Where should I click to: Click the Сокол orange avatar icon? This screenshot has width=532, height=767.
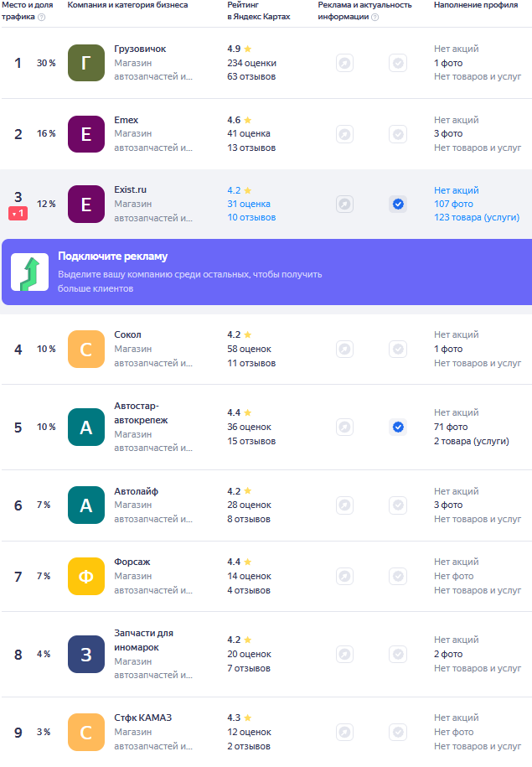(85, 350)
